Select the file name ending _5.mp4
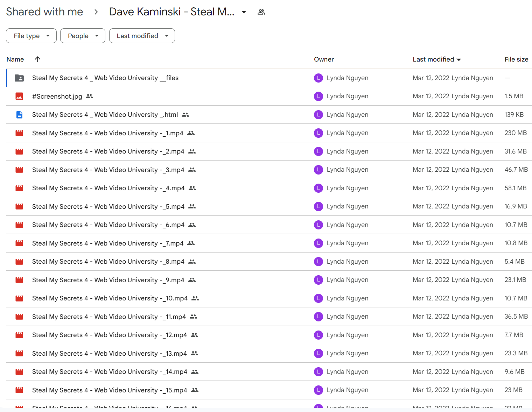Screen dimensions: 532x412 (108, 206)
